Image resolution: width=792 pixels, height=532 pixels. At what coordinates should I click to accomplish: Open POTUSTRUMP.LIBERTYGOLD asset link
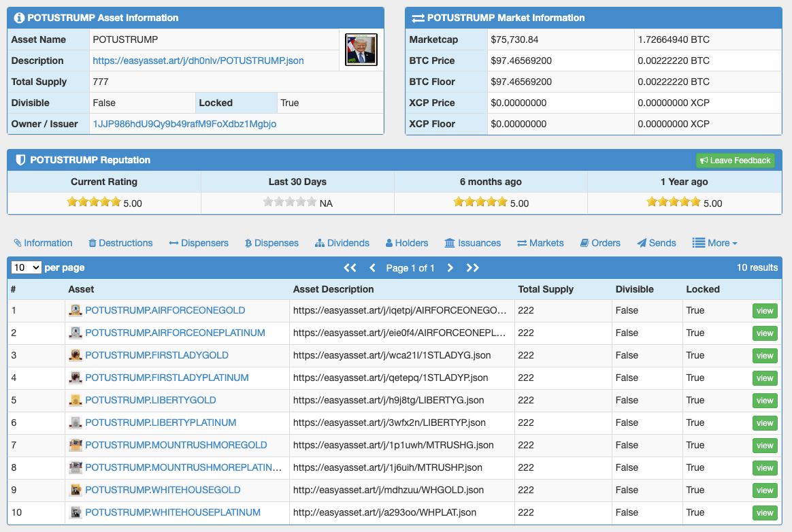click(x=150, y=400)
